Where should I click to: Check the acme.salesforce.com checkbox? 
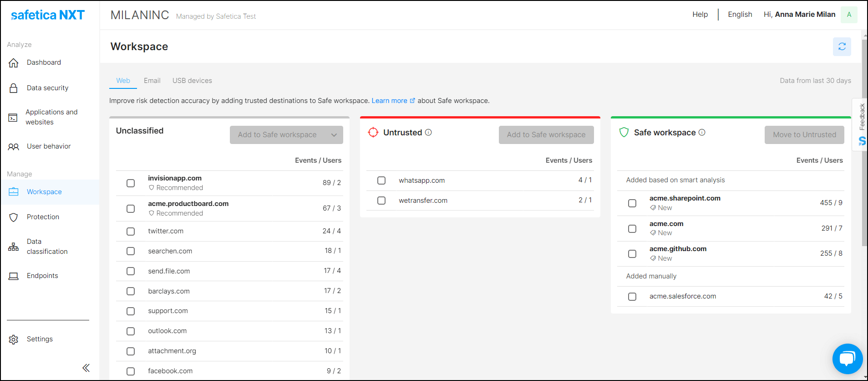pyautogui.click(x=632, y=297)
